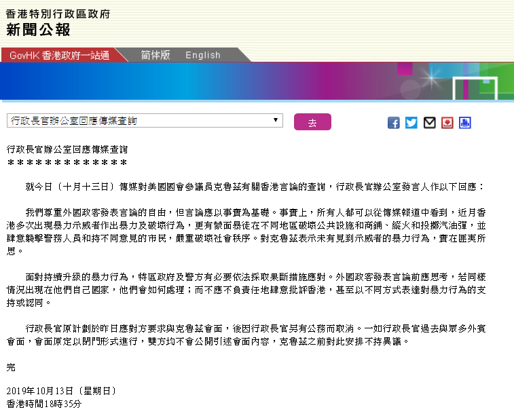Open the GovHK 香港政府一站通 tab

click(x=60, y=55)
